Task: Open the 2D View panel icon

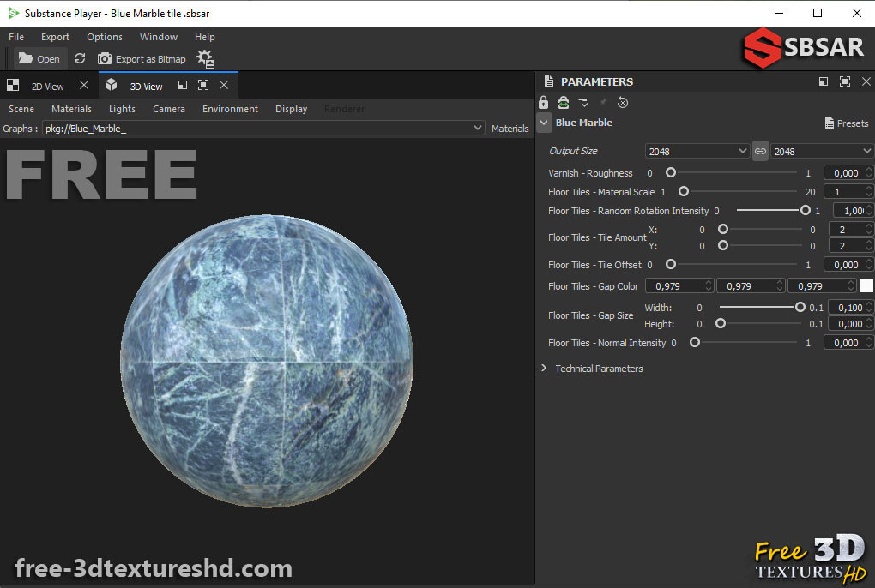Action: pyautogui.click(x=12, y=86)
